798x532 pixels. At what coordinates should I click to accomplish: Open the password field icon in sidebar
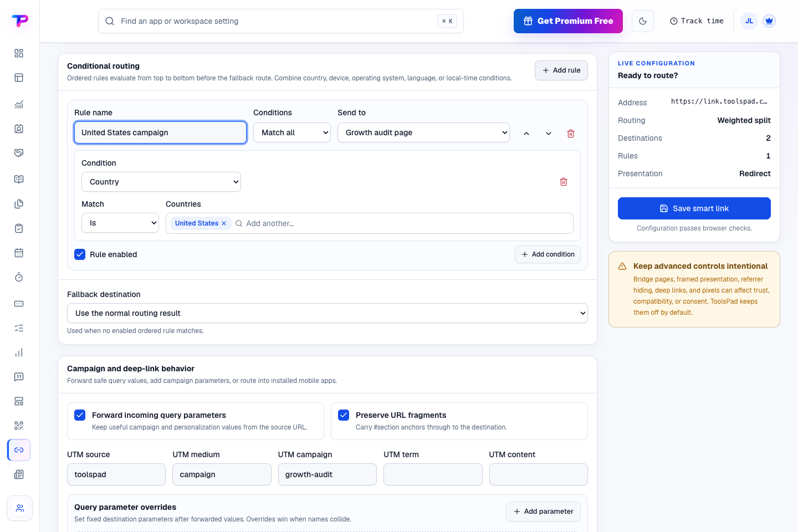[19, 304]
